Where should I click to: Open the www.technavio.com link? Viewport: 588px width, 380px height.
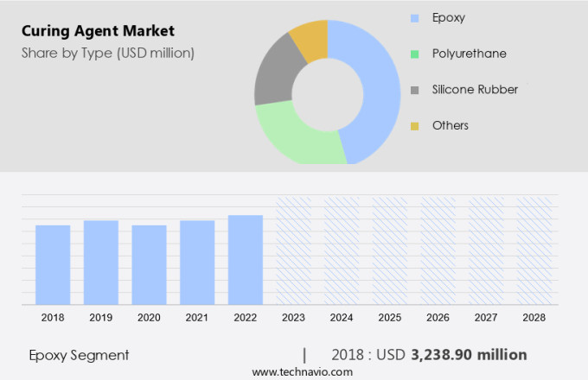(302, 371)
